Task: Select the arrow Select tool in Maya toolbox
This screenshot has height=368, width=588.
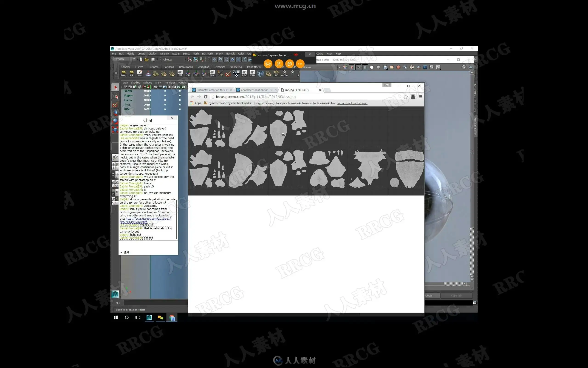Action: click(x=115, y=87)
